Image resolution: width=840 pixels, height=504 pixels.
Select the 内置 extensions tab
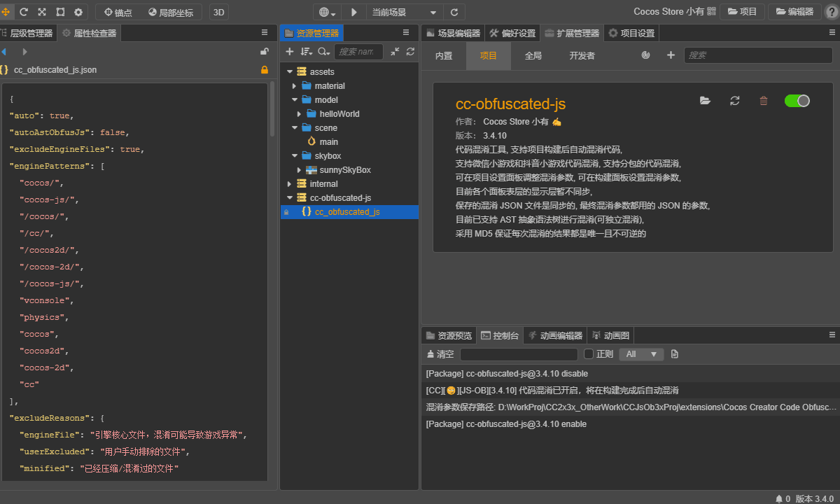click(x=444, y=56)
